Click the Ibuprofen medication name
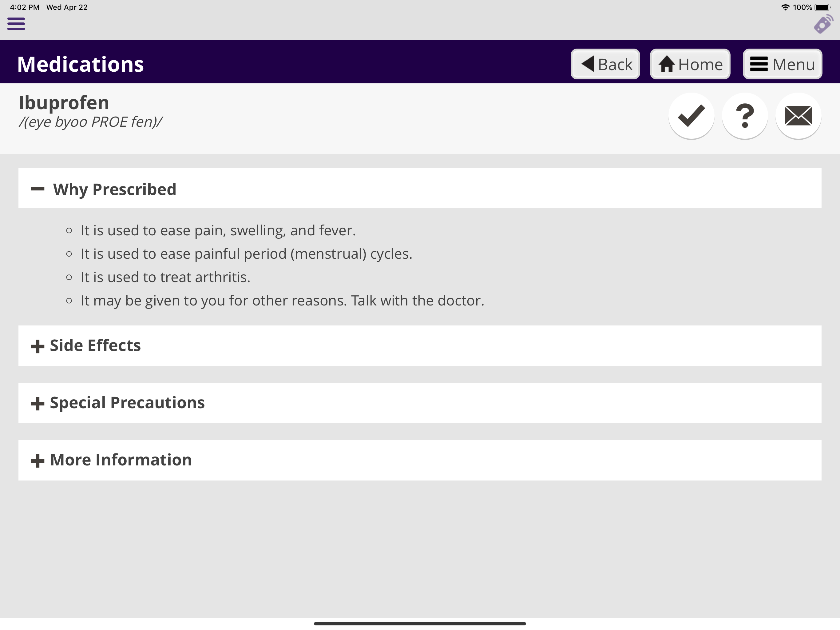 (64, 103)
